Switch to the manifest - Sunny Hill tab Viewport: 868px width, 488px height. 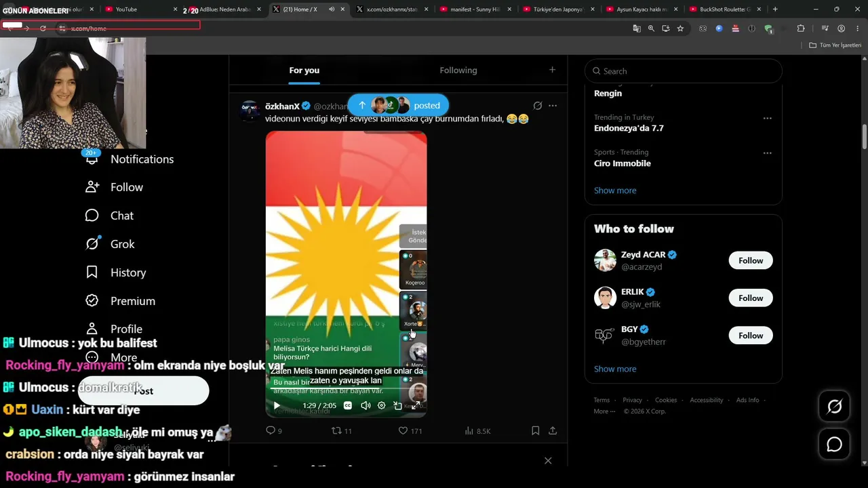(476, 9)
